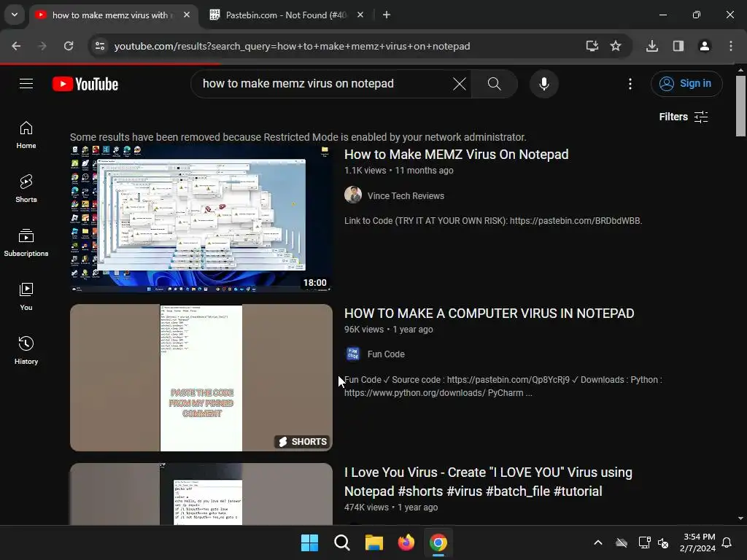This screenshot has width=747, height=560.
Task: Open the Filters options
Action: coord(683,117)
